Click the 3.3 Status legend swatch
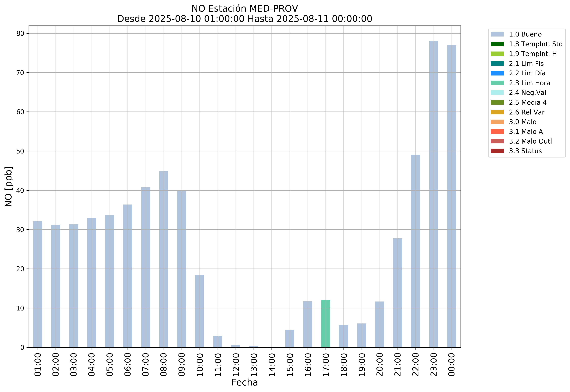 click(x=497, y=151)
